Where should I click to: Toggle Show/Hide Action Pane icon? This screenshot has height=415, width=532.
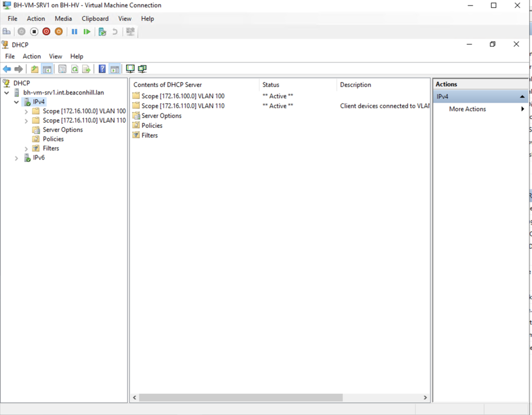click(115, 69)
